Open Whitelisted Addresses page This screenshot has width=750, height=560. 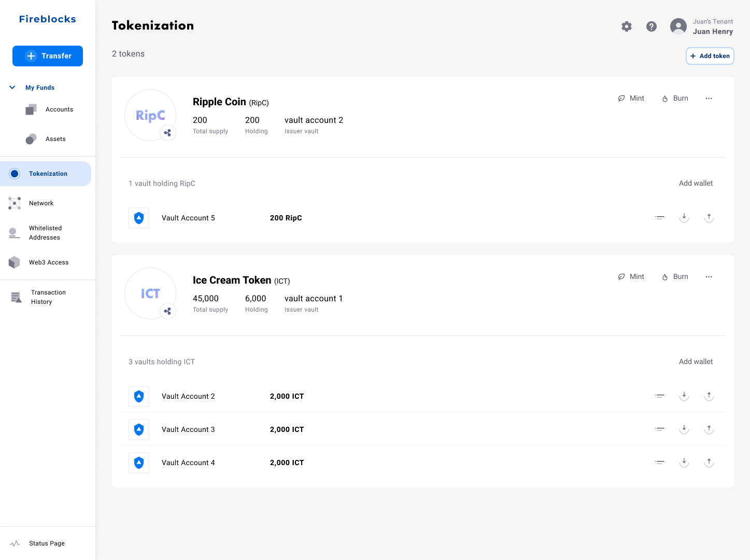[35, 233]
